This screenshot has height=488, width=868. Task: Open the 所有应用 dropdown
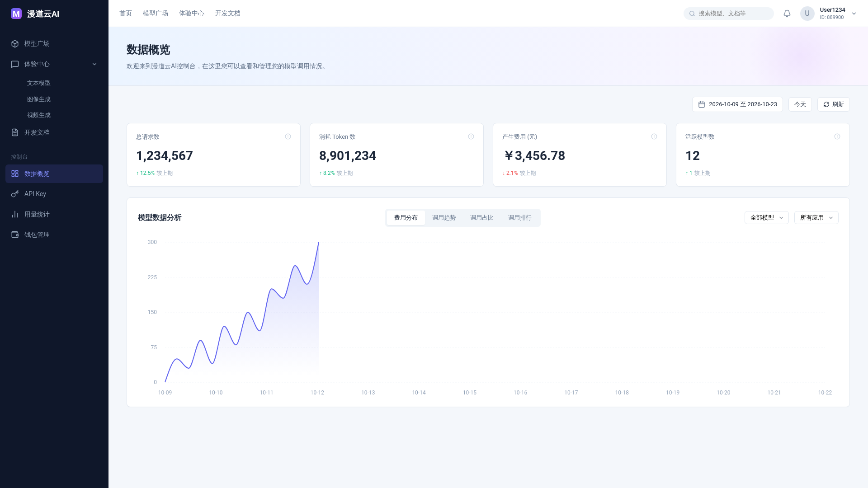point(816,218)
